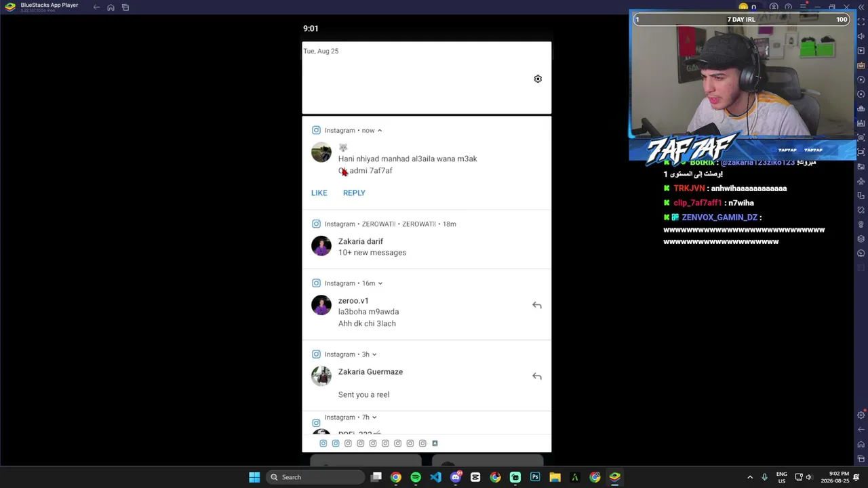This screenshot has height=488, width=868.
Task: Click the "Tue, Aug 25" date
Action: pyautogui.click(x=321, y=51)
